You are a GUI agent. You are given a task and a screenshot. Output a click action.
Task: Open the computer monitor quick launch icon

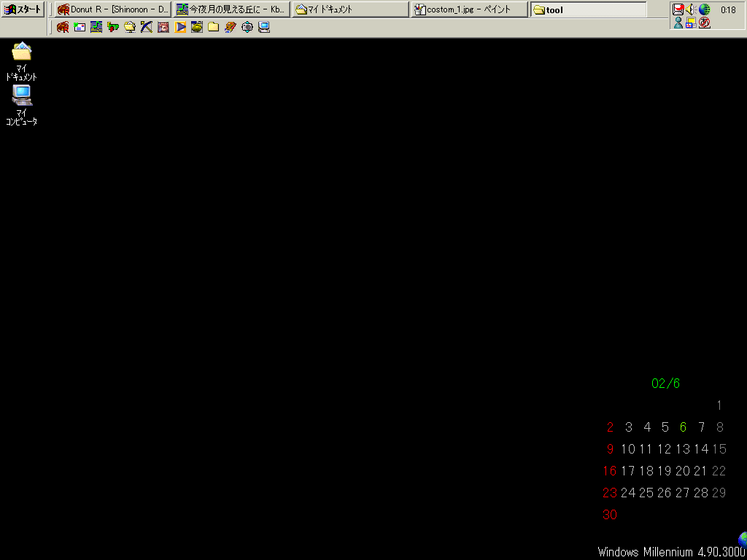pos(264,27)
